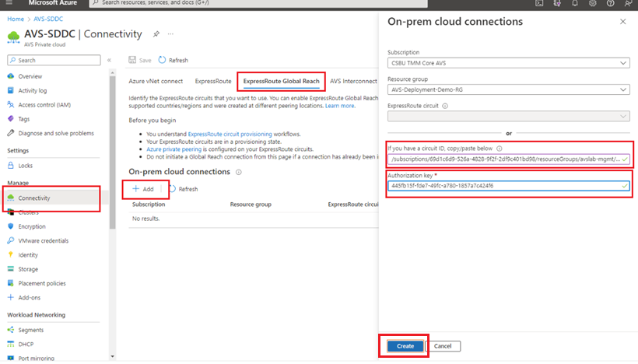
Task: Open the ExpressRoute circuit dropdown
Action: tap(509, 117)
